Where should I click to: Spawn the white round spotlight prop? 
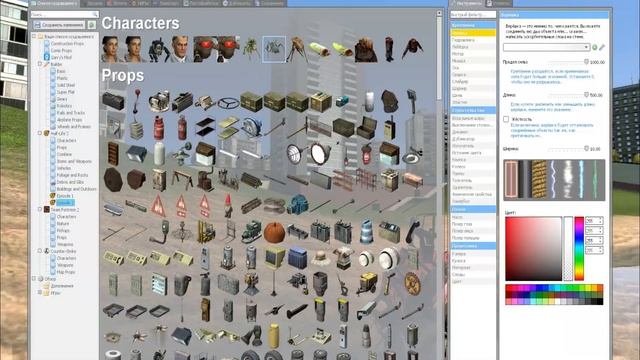pos(320,154)
